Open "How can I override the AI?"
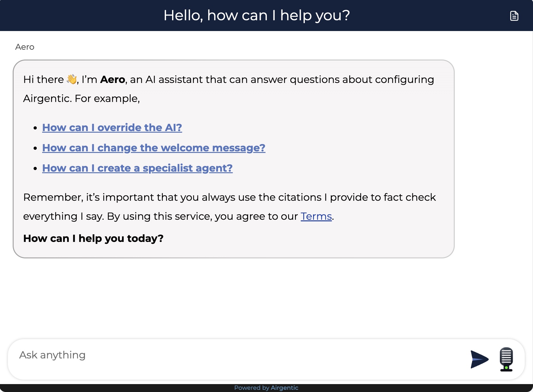This screenshot has width=533, height=392. point(112,127)
